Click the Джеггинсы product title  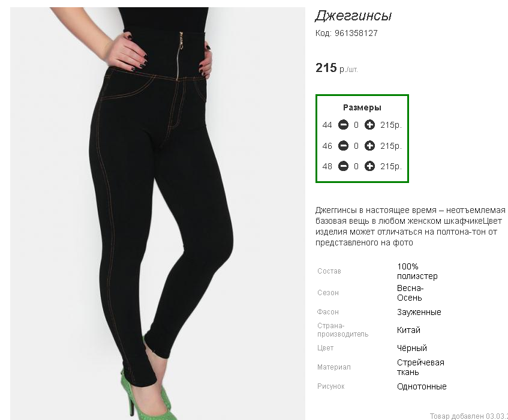click(353, 16)
